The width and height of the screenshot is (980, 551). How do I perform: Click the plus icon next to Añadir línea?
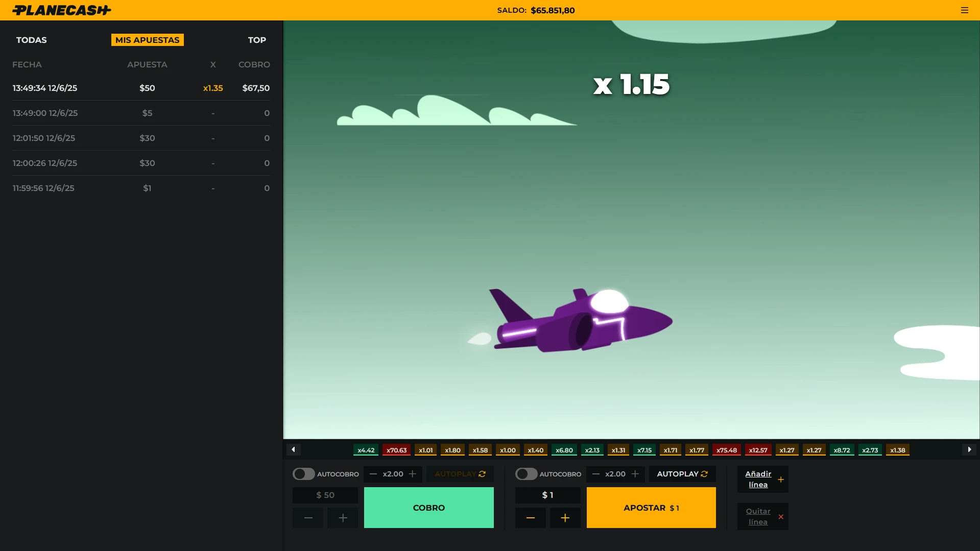pyautogui.click(x=780, y=480)
